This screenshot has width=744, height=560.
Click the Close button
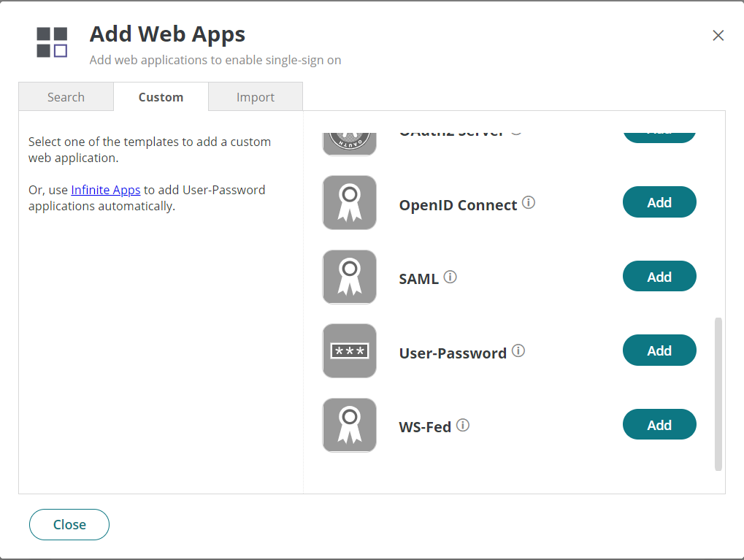(x=69, y=524)
